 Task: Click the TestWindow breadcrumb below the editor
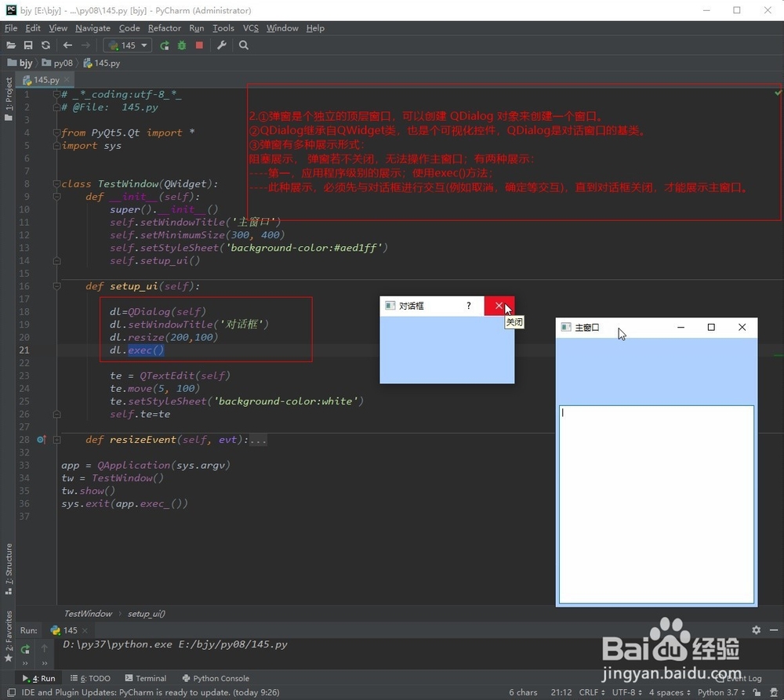88,614
